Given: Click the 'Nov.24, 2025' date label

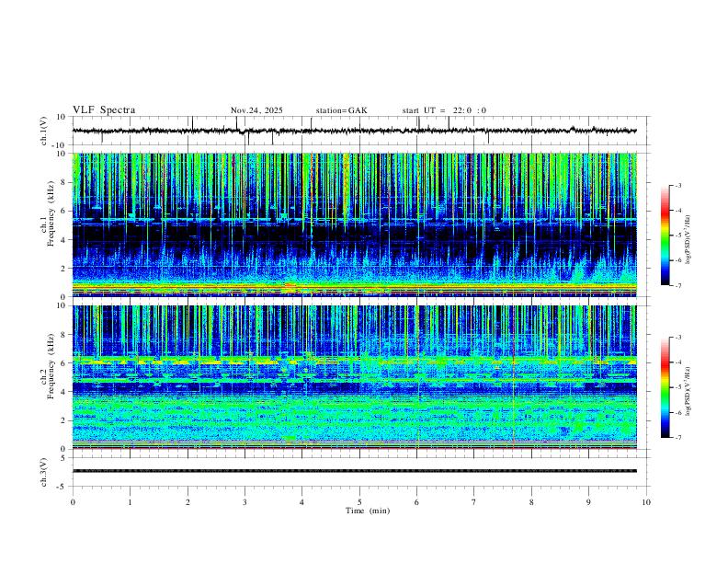Looking at the screenshot, I should tap(256, 110).
